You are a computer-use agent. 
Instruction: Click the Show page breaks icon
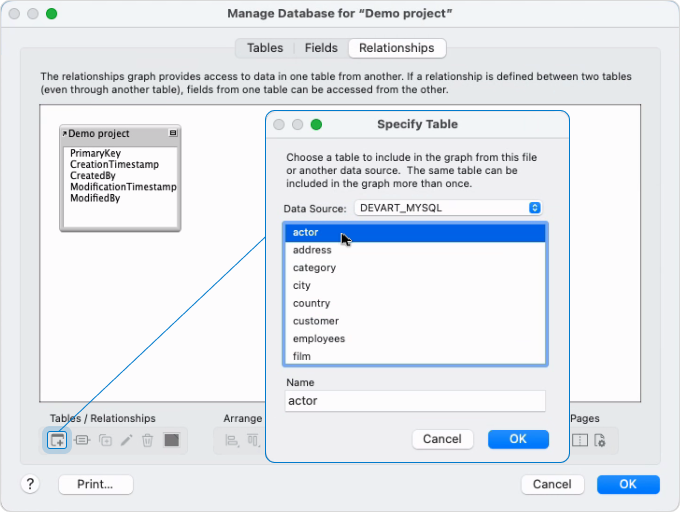click(x=580, y=440)
